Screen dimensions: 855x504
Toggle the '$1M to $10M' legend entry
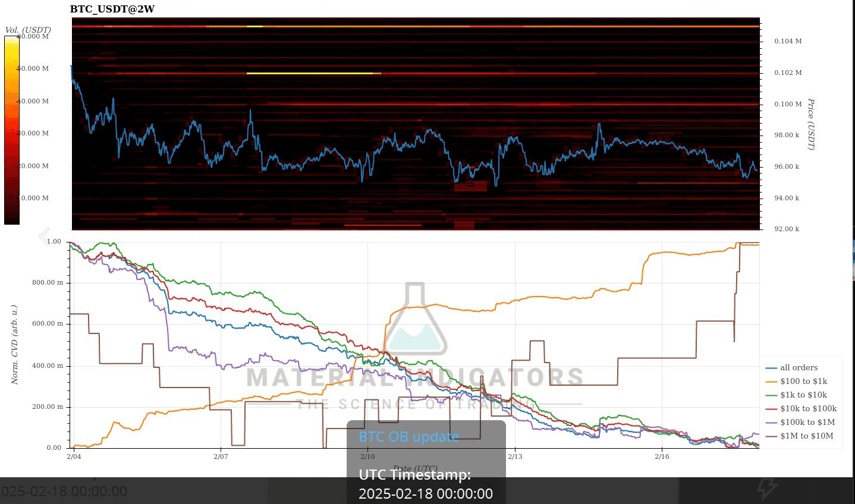click(800, 436)
